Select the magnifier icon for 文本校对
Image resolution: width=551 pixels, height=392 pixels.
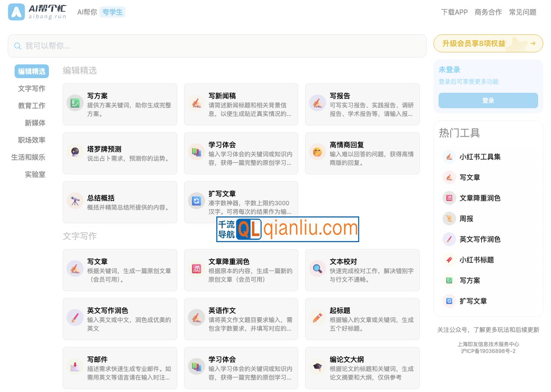(x=317, y=269)
